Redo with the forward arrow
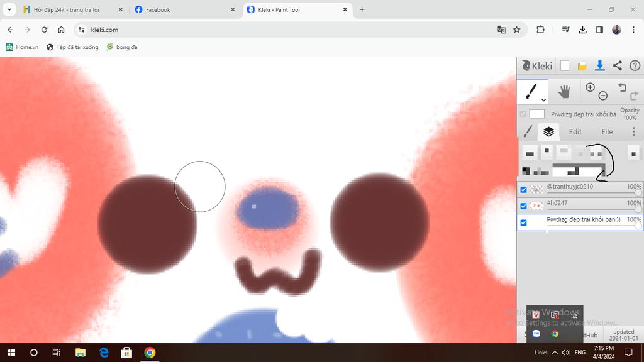Screen dimensions: 644x362 pyautogui.click(x=634, y=96)
